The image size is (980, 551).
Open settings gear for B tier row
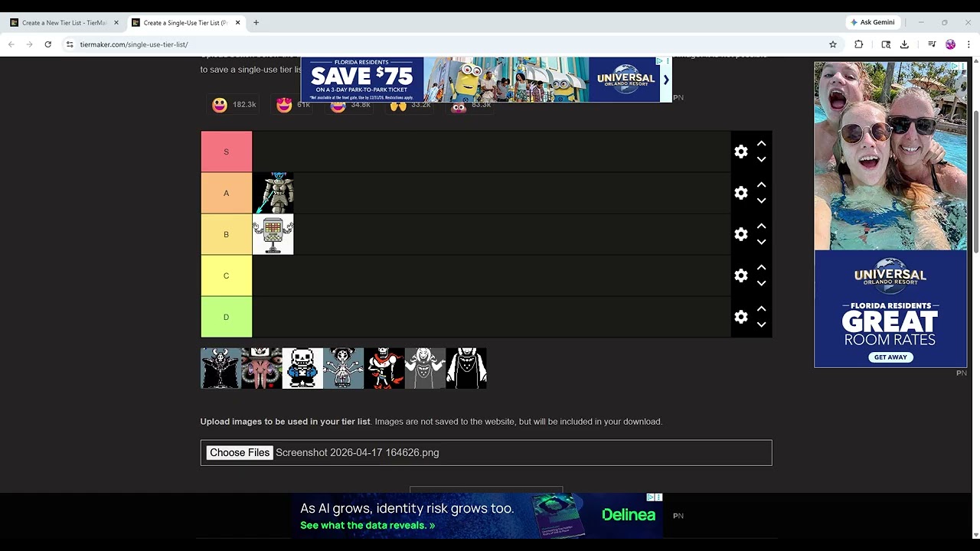[x=740, y=234]
